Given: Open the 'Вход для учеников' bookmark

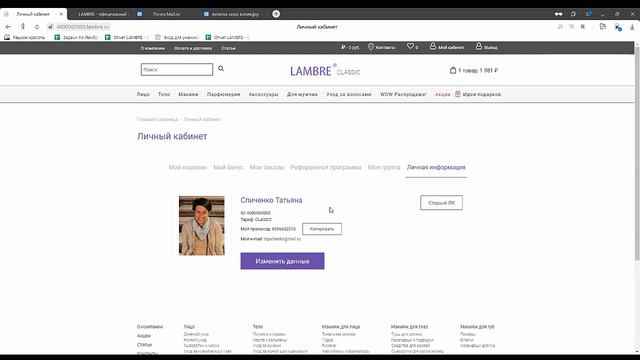Looking at the screenshot, I should pos(177,37).
